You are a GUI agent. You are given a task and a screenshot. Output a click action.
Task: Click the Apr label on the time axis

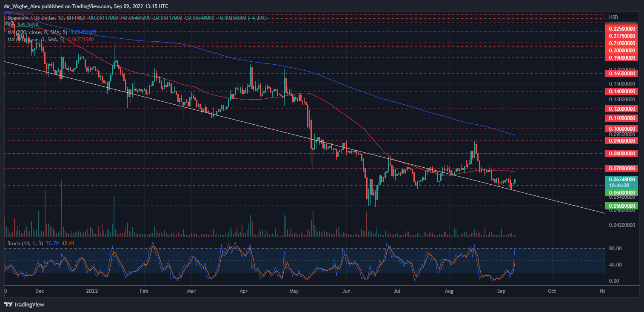coord(243,292)
